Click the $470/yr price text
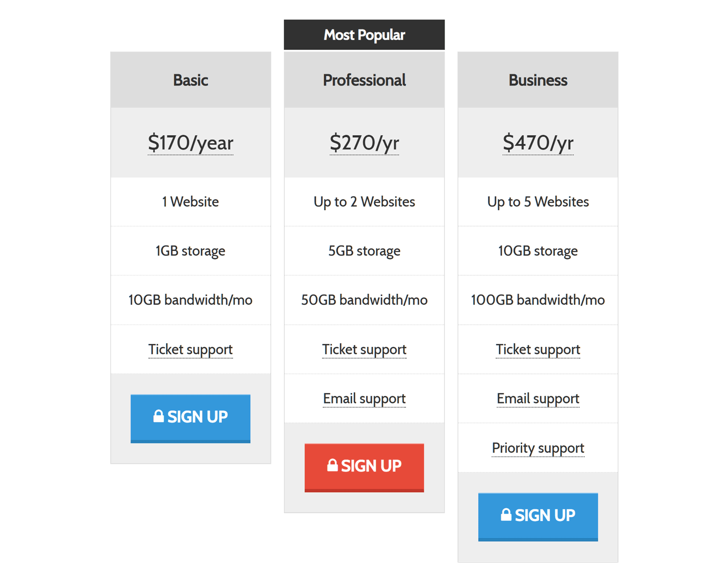 pos(538,143)
